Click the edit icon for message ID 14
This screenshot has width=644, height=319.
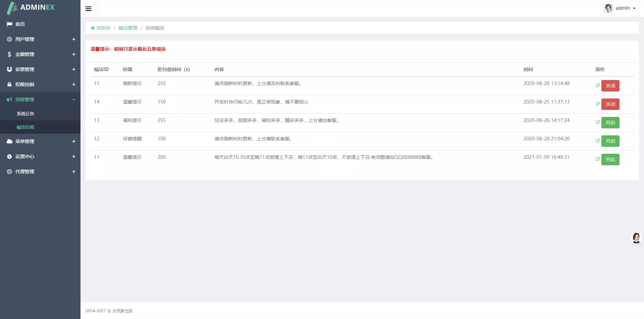pos(597,104)
